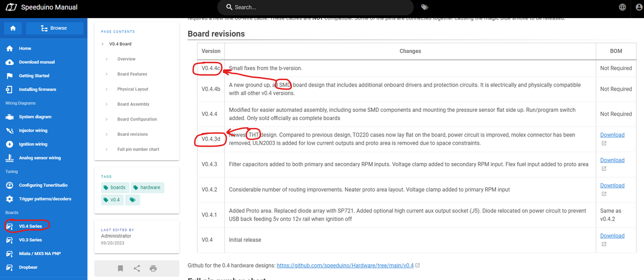644x280 pixels.
Task: Click the Download manual cloud icon
Action: coord(9,62)
